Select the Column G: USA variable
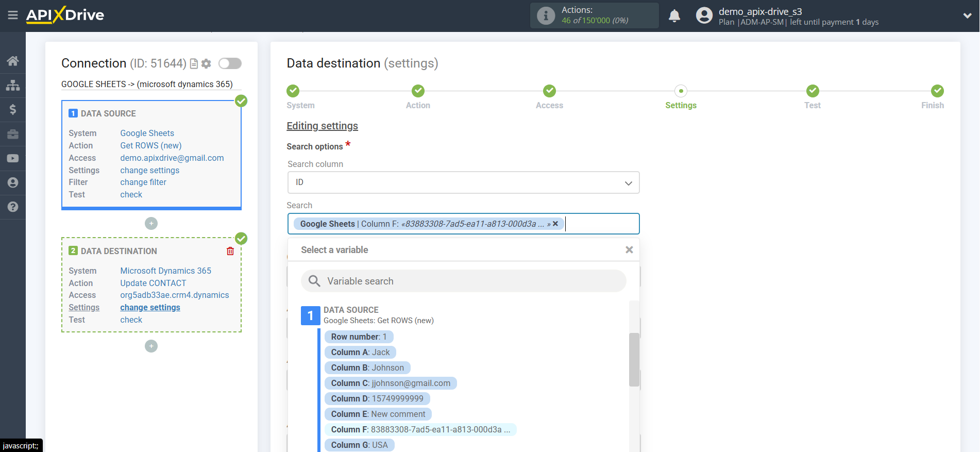 click(359, 445)
